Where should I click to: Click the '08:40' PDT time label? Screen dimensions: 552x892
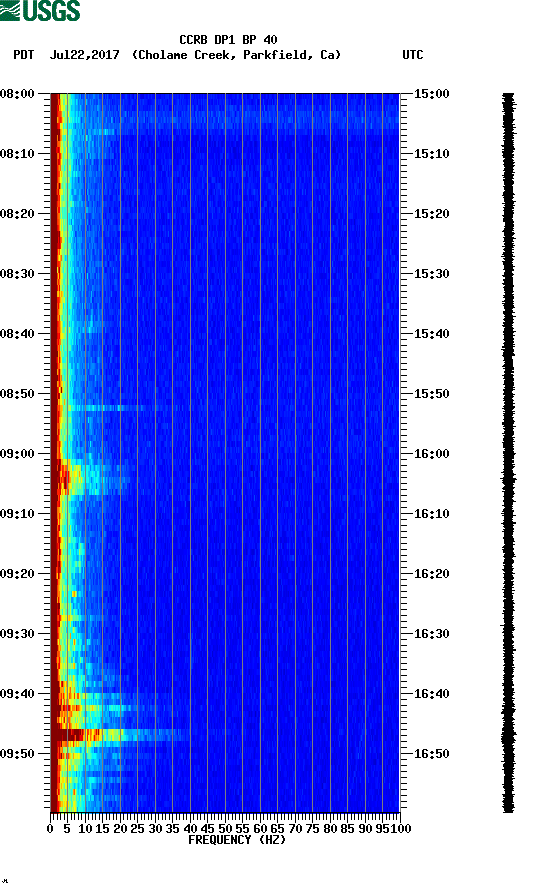coord(18,333)
